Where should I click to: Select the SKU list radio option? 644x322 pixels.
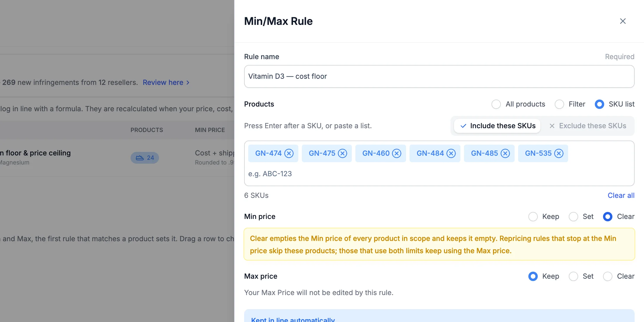tap(600, 104)
